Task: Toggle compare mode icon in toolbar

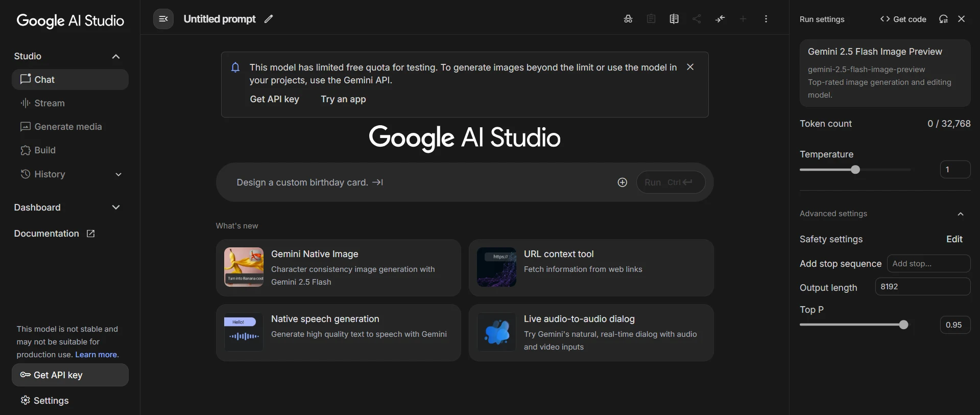Action: (674, 19)
